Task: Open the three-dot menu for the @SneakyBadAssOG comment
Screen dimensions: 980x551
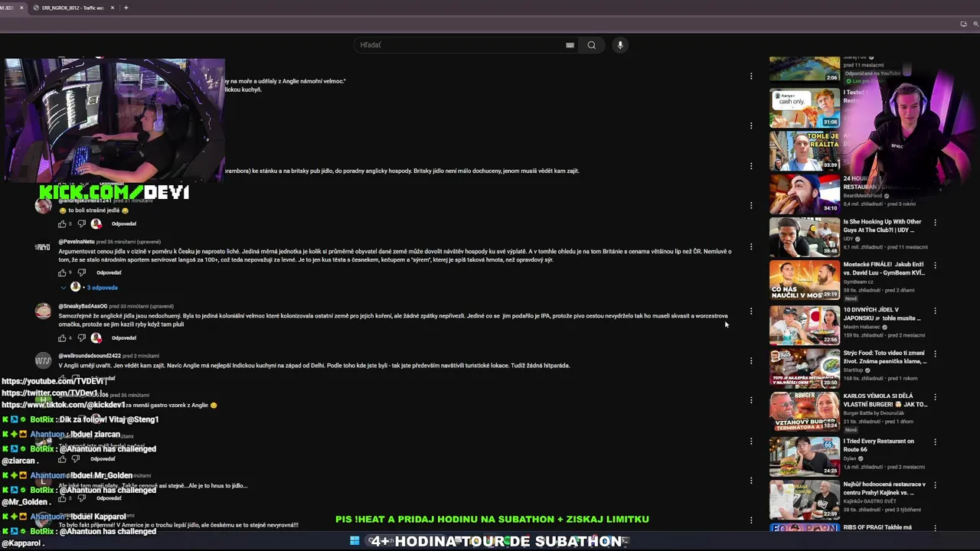Action: coord(751,311)
